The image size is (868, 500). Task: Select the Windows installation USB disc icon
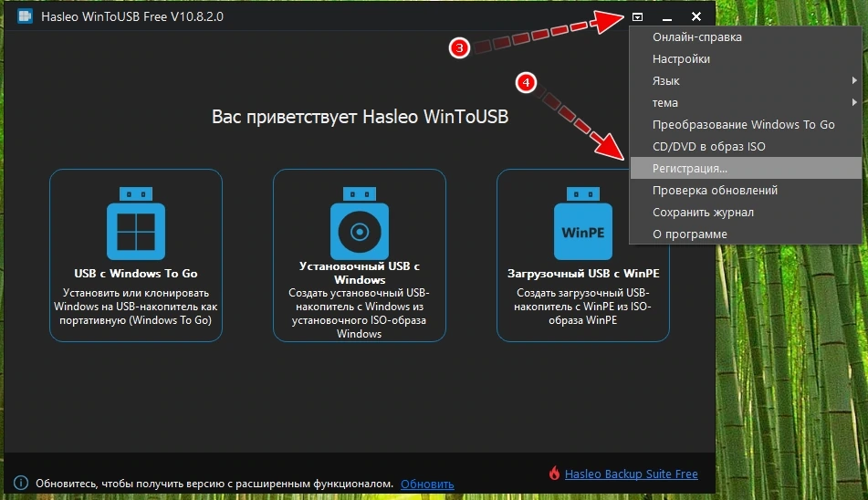coord(360,224)
